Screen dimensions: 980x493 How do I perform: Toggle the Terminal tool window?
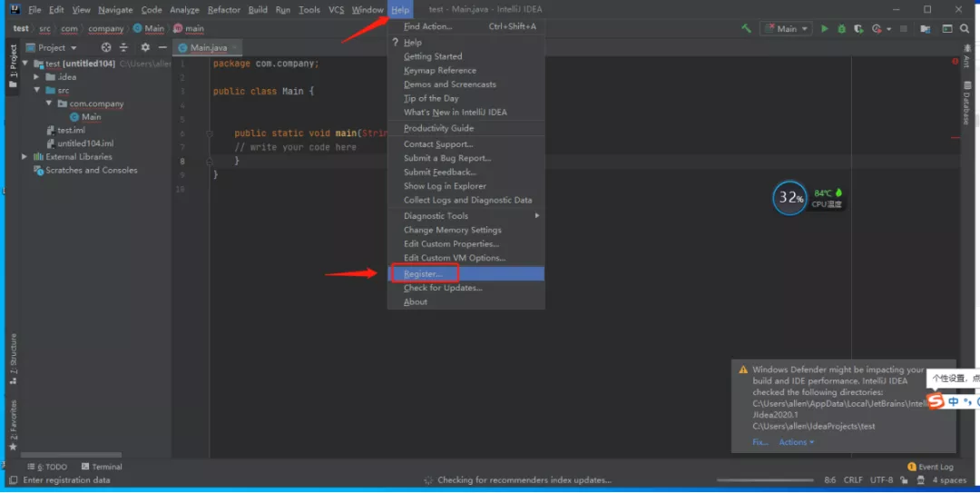point(102,467)
